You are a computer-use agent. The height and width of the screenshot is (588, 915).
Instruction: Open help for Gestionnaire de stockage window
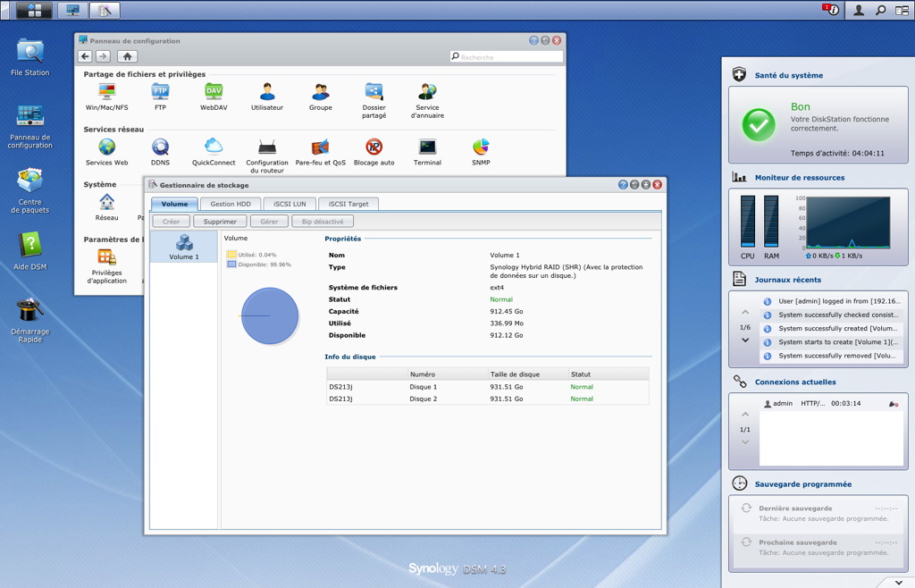(623, 184)
